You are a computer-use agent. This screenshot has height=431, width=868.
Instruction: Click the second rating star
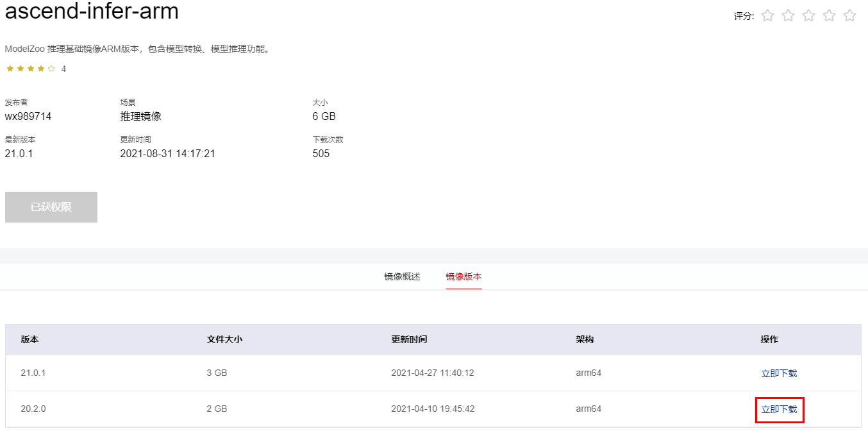tap(788, 15)
